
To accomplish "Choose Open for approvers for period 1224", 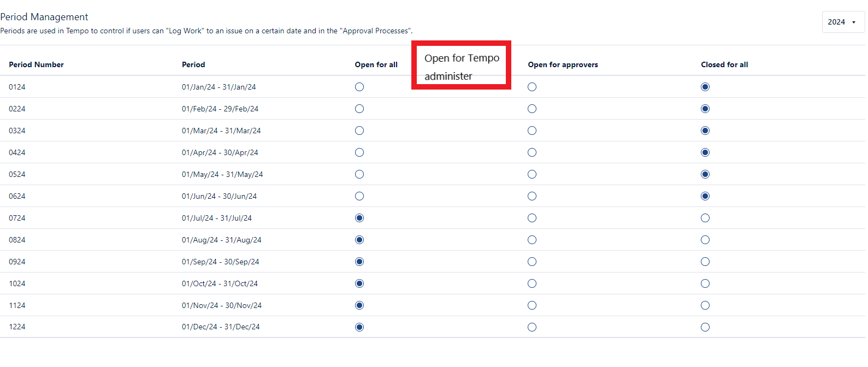I will click(x=532, y=327).
